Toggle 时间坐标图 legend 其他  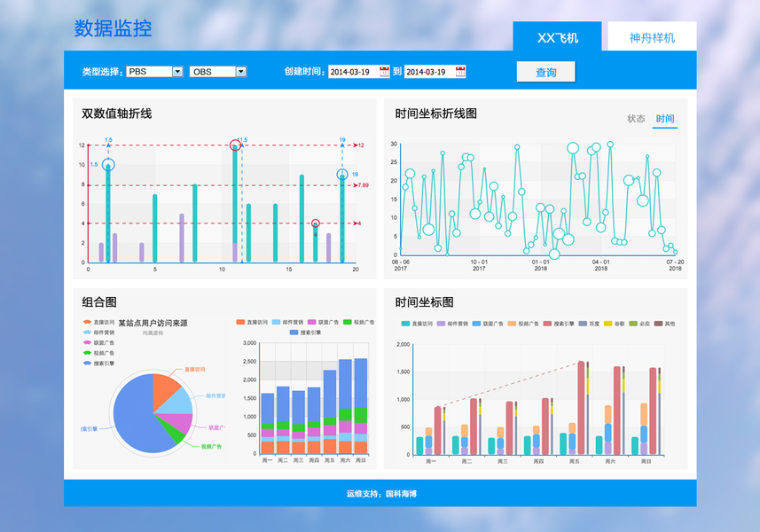click(664, 324)
